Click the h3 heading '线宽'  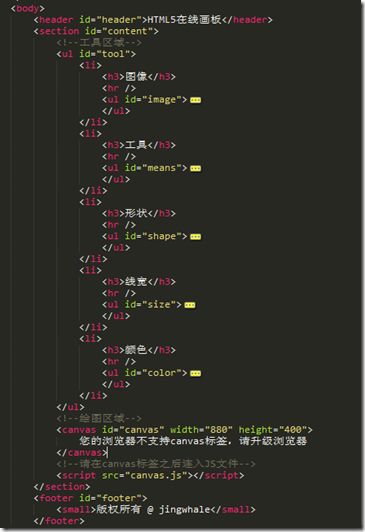139,282
